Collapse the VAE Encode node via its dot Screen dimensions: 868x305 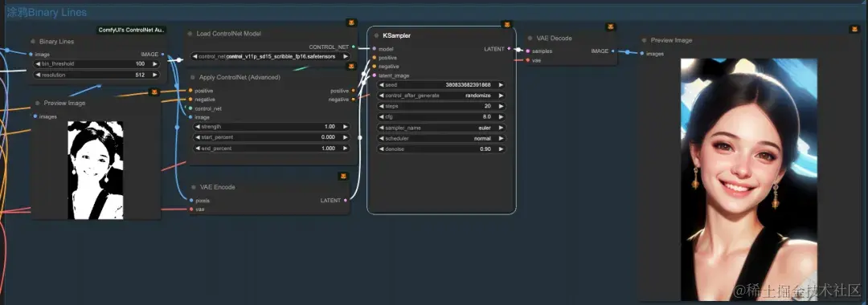pyautogui.click(x=193, y=187)
